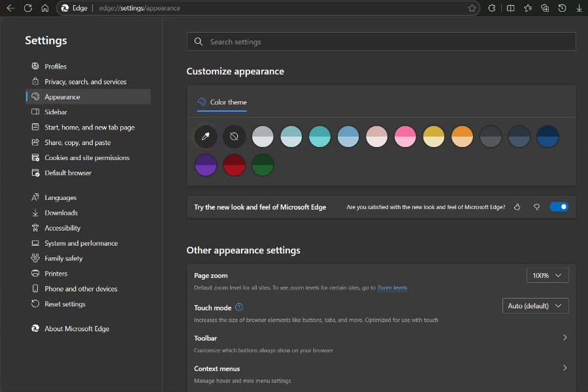Open the Downloads arrow icon in toolbar
This screenshot has height=392, width=588.
579,8
